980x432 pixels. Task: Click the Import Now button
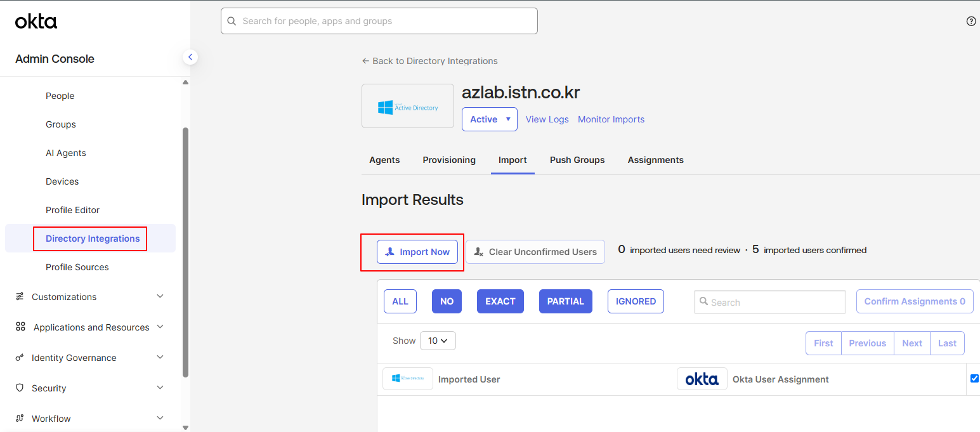[x=417, y=252]
